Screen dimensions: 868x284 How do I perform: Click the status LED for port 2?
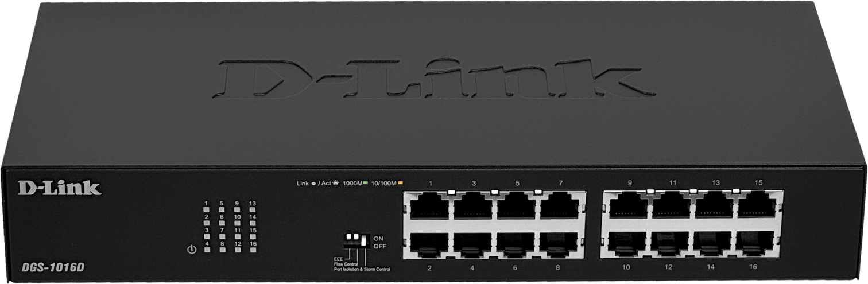206,223
